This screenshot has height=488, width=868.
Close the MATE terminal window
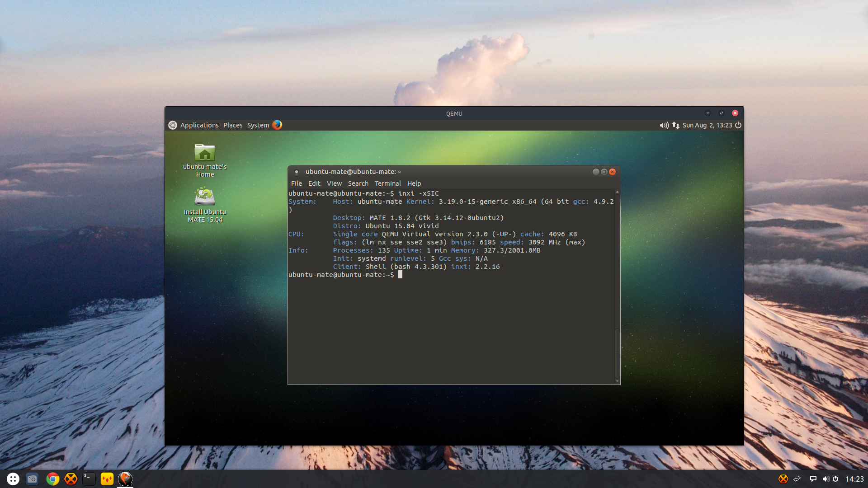click(x=613, y=172)
